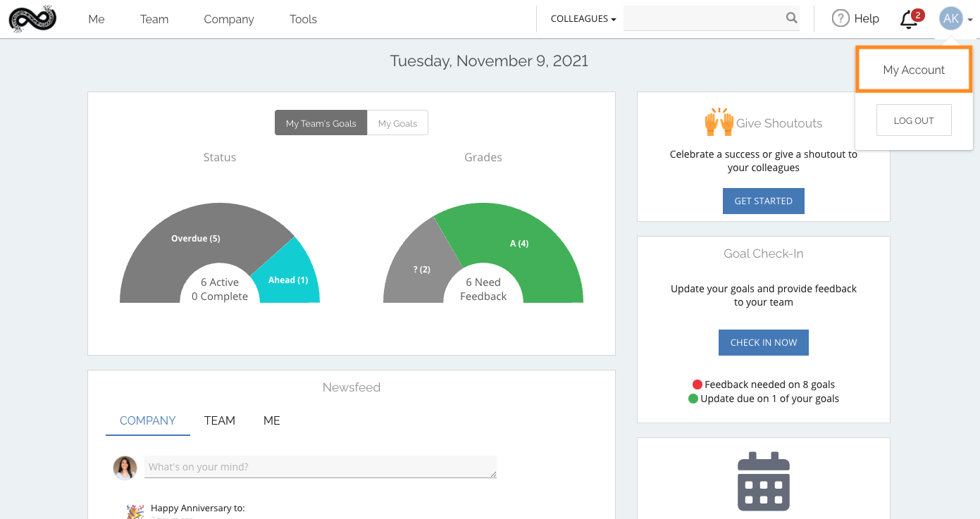Open the Me menu
Image resolution: width=980 pixels, height=519 pixels.
(97, 19)
